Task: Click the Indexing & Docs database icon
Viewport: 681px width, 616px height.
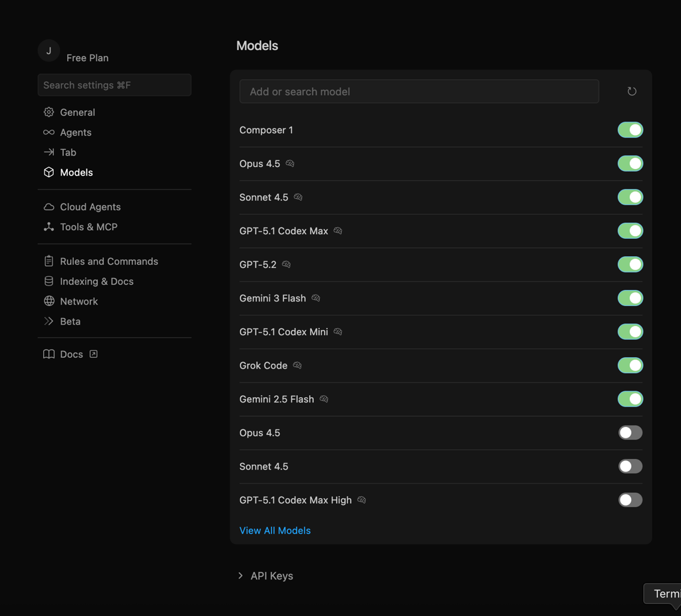Action: [49, 281]
